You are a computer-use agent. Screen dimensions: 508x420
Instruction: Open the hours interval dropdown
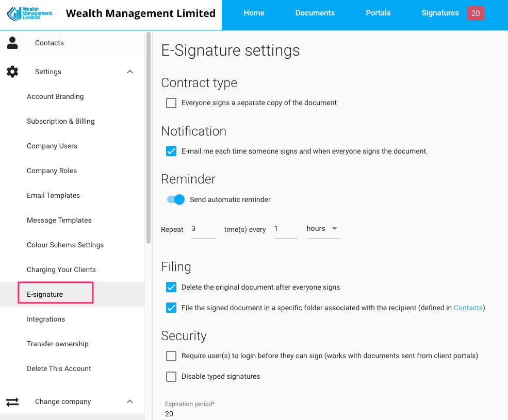coord(323,229)
